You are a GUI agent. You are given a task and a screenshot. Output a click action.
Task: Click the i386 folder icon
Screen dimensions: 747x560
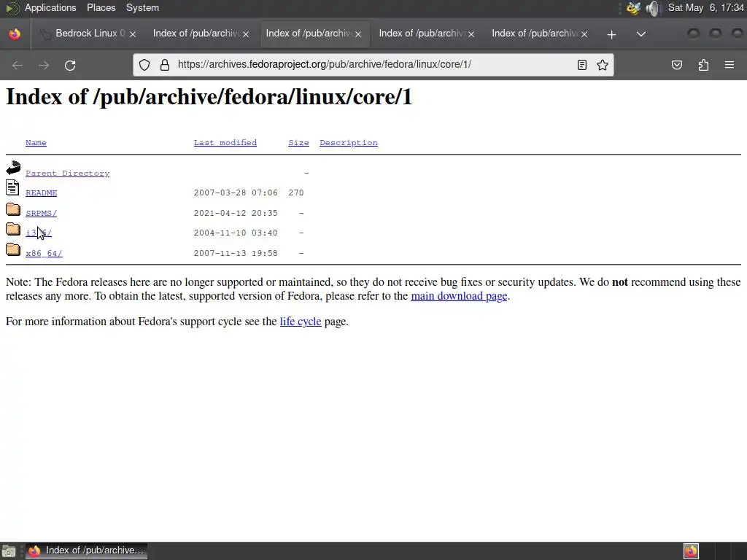13,229
